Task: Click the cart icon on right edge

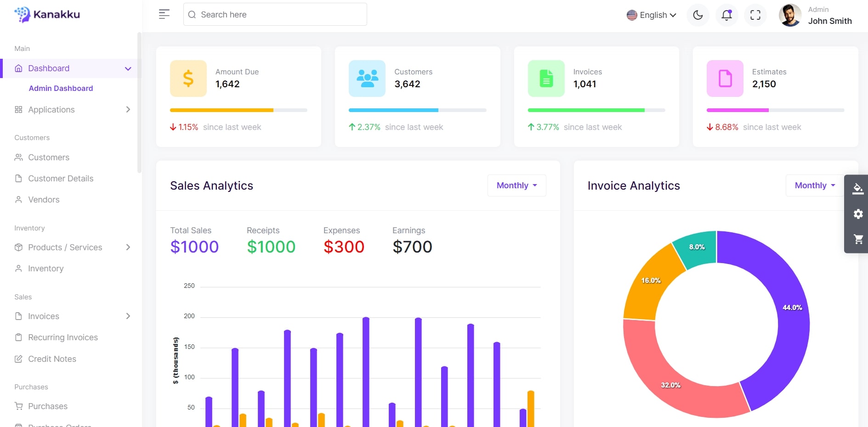Action: click(x=857, y=239)
